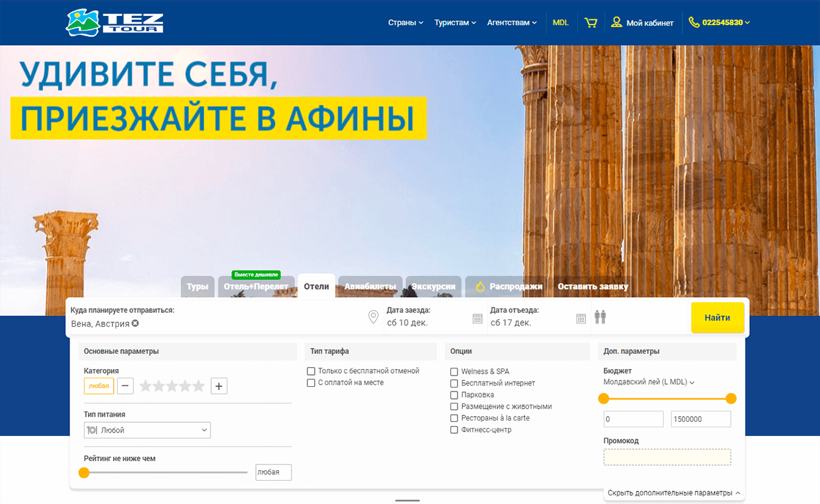Select the любая category button
The height and width of the screenshot is (504, 820).
[99, 386]
